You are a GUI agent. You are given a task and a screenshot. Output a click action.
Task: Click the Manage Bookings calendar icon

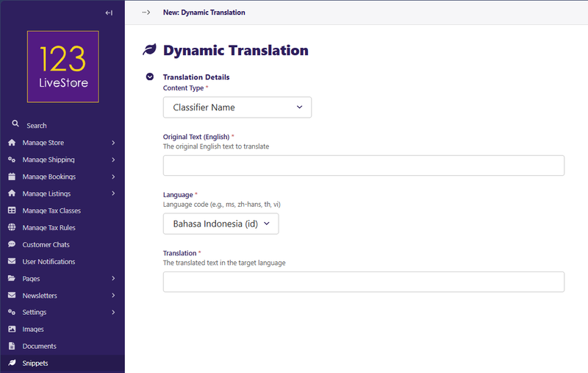(12, 177)
